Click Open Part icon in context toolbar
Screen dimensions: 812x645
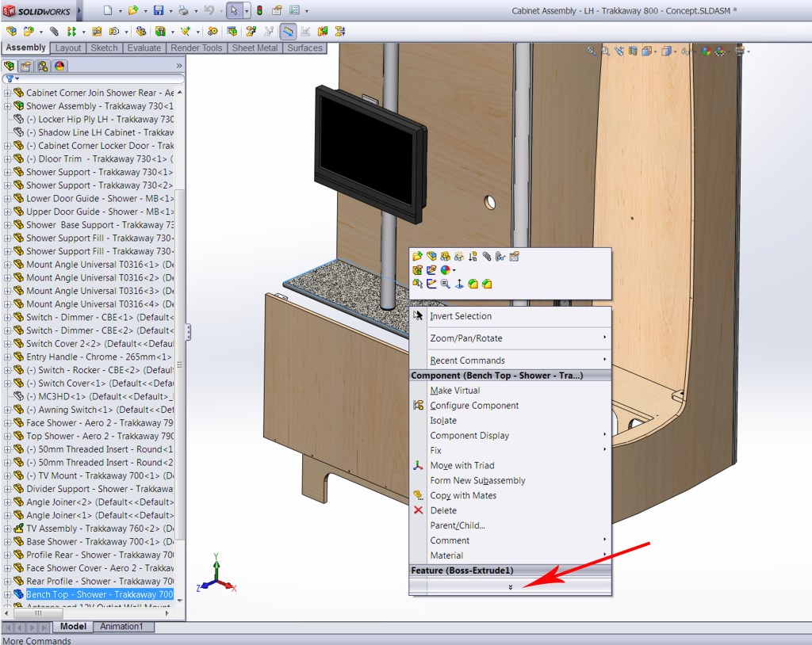pos(418,256)
